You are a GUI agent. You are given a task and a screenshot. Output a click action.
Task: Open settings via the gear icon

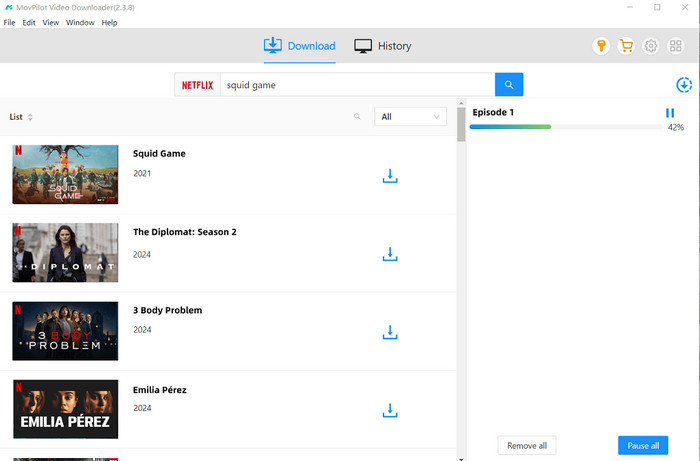coord(650,46)
